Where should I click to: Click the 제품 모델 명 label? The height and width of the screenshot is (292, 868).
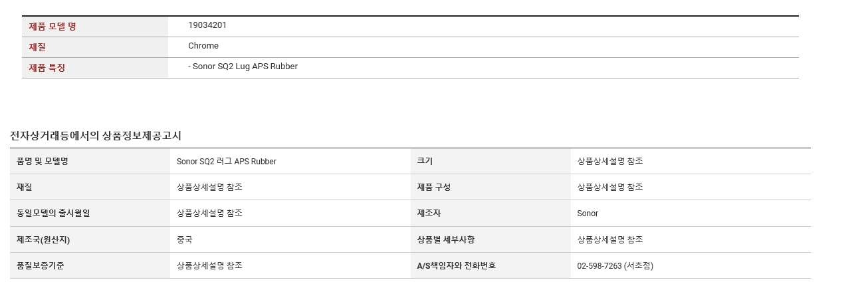click(53, 27)
